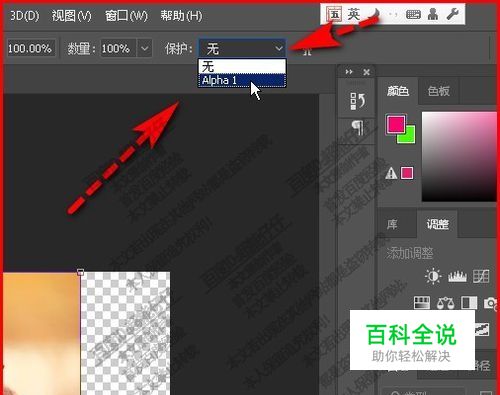Click the 五 Wubi input method icon

[x=334, y=14]
